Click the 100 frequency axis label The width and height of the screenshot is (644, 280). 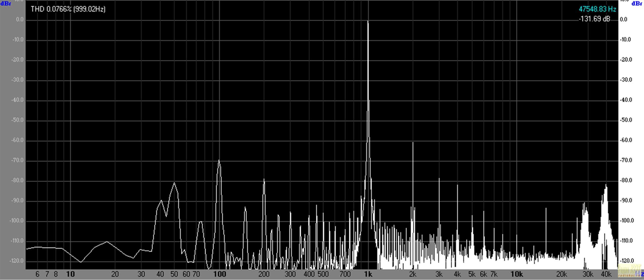click(x=219, y=274)
